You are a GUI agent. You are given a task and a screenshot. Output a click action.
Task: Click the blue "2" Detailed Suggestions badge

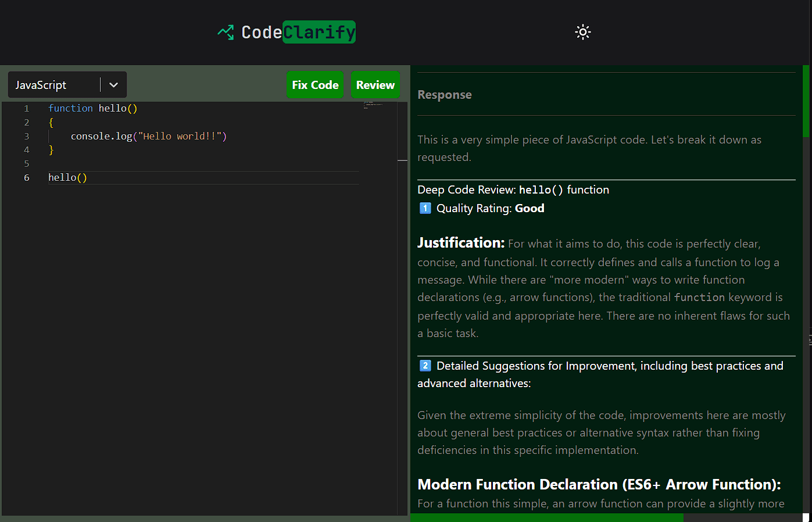coord(425,366)
